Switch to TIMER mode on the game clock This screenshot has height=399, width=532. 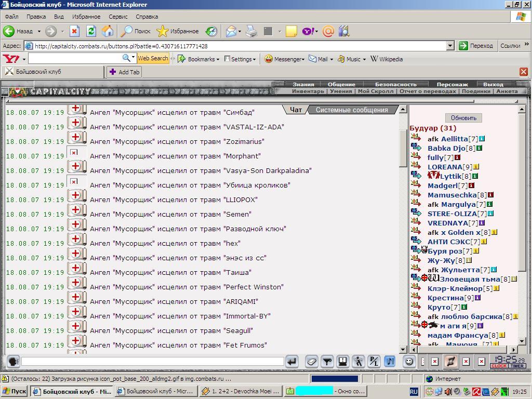pyautogui.click(x=517, y=366)
